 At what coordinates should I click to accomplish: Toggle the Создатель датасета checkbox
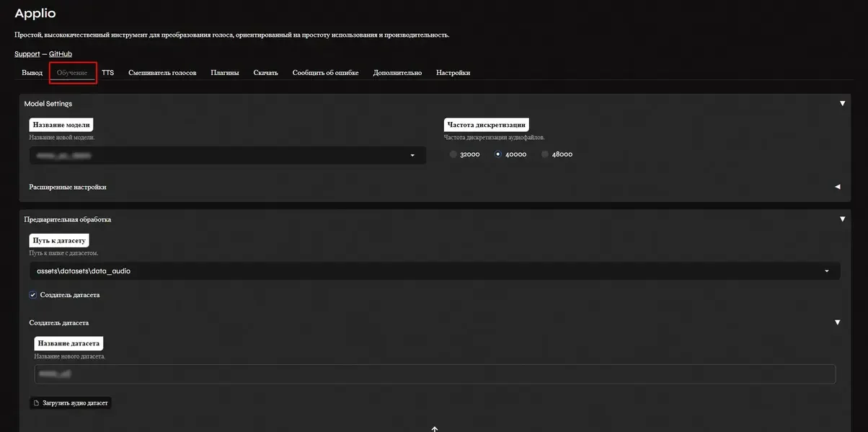coord(32,295)
